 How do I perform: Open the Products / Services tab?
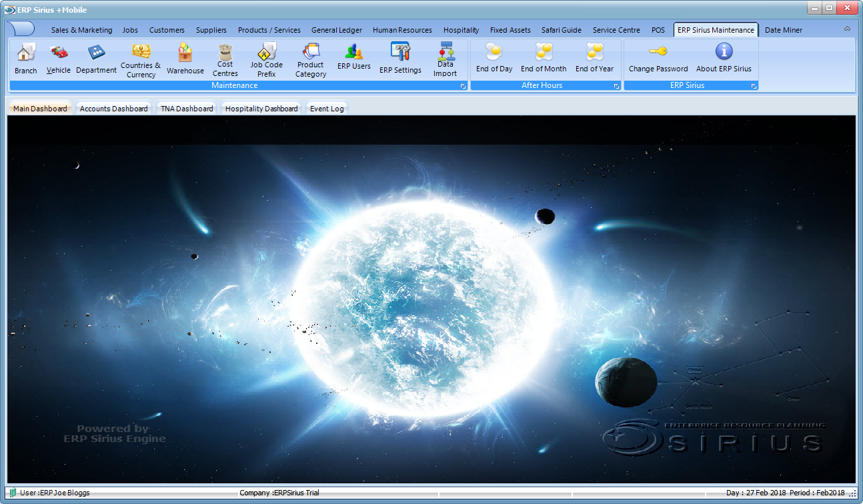(x=269, y=30)
